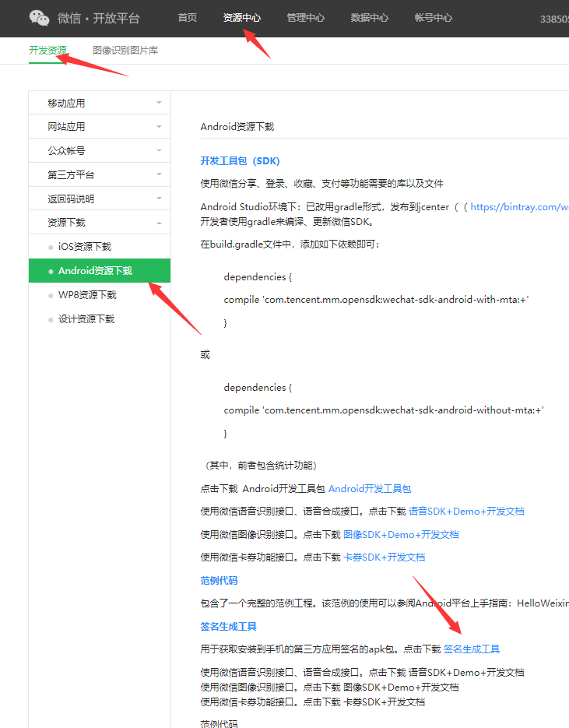Expand the 网站应用 sidebar section
Image resolution: width=569 pixels, height=728 pixels.
coord(99,127)
